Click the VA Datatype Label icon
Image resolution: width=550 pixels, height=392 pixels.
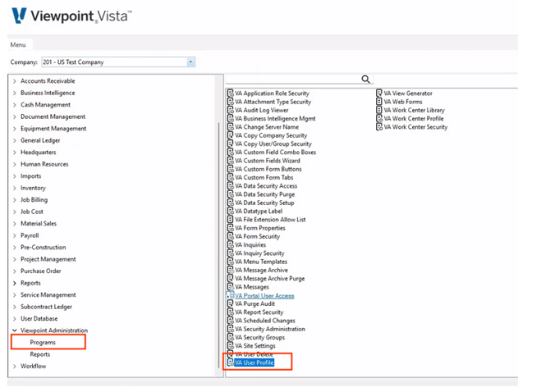(x=231, y=211)
